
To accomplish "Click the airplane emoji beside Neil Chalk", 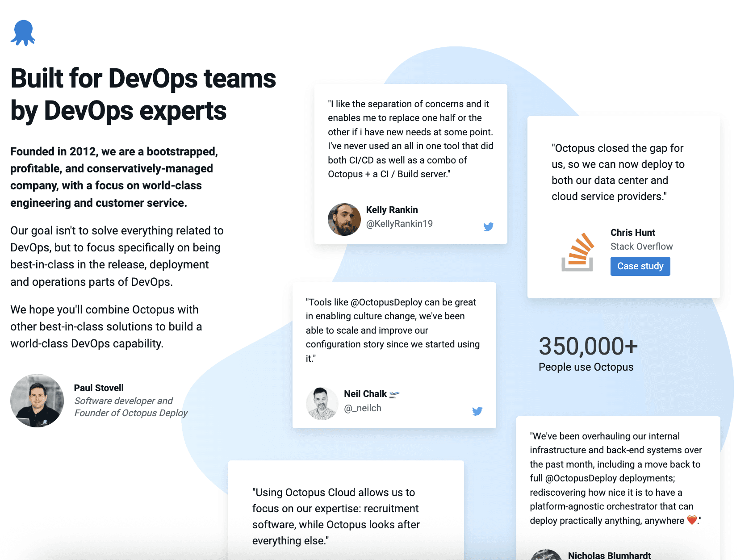I will (394, 394).
